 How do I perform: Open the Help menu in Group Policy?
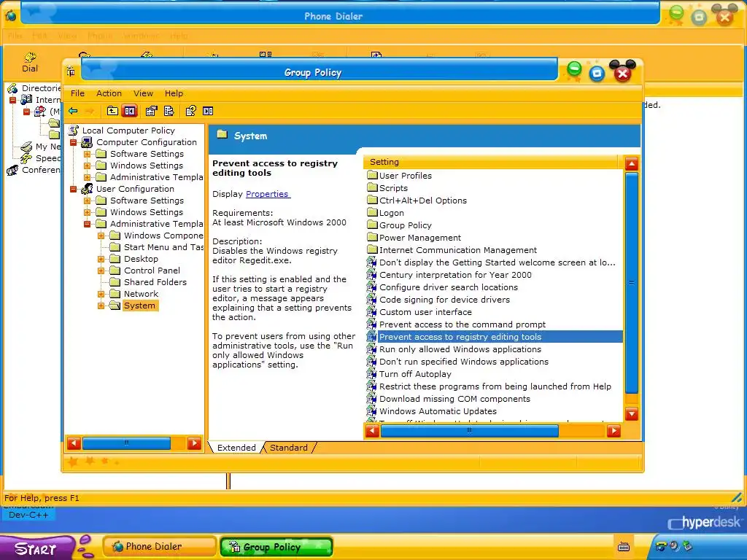[174, 93]
